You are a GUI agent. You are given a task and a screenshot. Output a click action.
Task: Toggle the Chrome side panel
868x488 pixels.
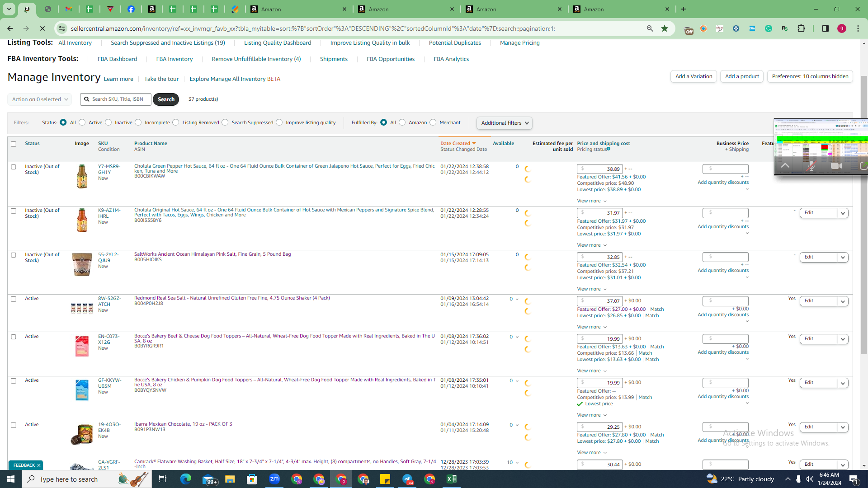tap(826, 28)
